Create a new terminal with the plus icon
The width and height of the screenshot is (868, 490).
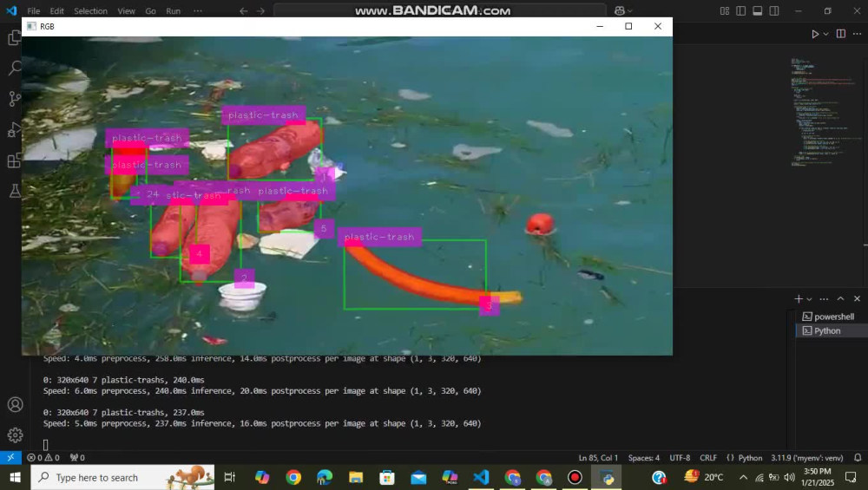(x=799, y=298)
